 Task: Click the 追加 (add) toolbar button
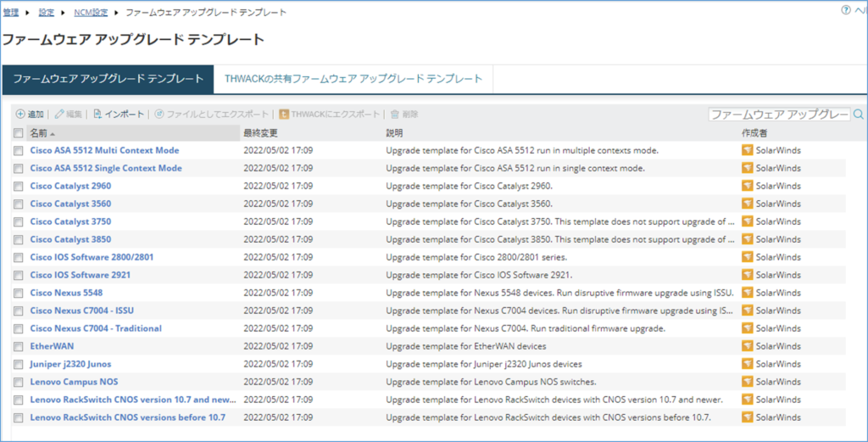(30, 115)
